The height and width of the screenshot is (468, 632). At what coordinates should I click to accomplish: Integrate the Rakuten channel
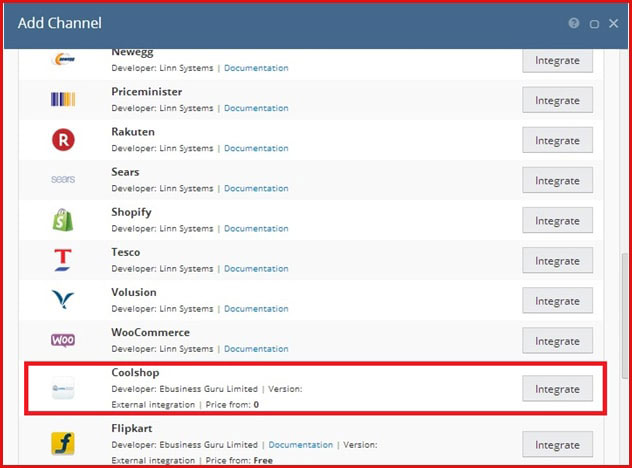tap(557, 140)
